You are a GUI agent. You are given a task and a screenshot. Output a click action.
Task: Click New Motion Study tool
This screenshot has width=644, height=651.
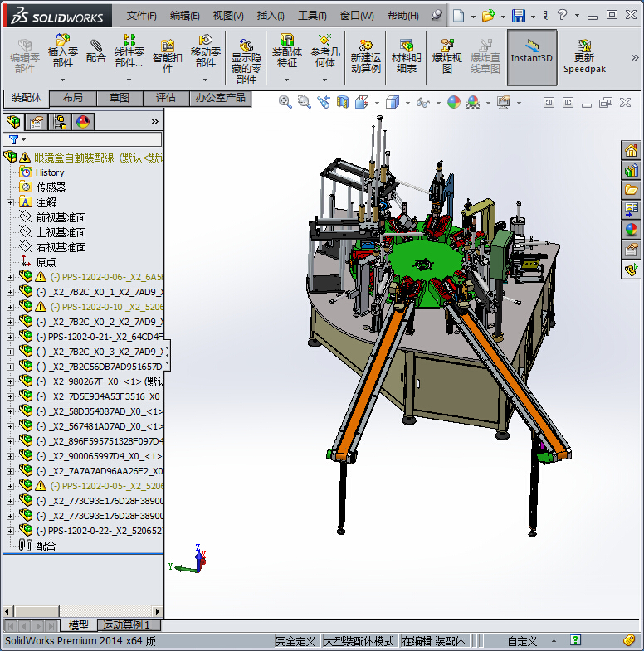[366, 56]
